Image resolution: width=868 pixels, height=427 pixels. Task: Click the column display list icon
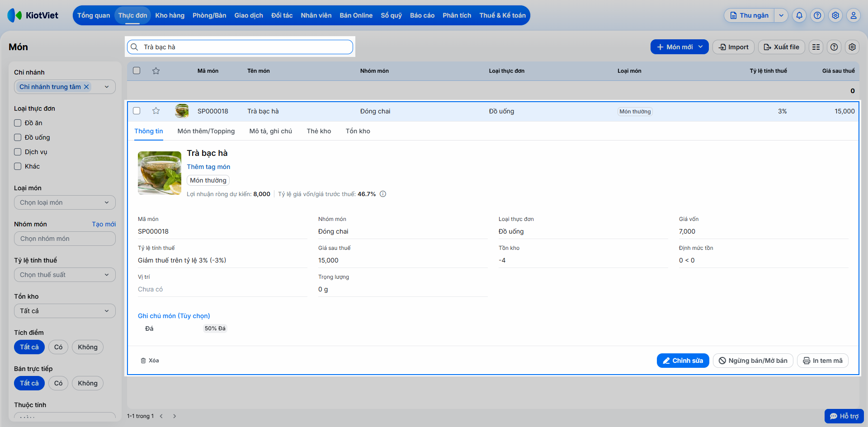point(816,47)
